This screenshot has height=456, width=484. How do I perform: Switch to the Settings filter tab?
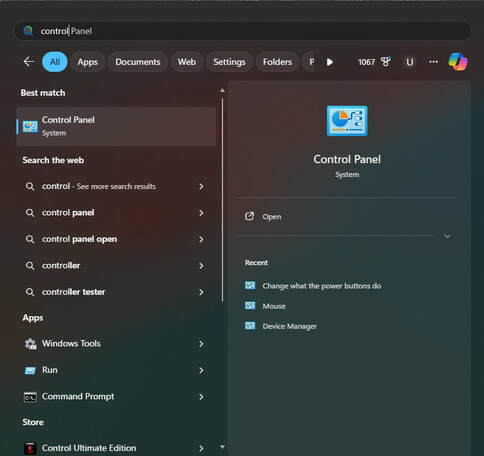click(x=229, y=62)
